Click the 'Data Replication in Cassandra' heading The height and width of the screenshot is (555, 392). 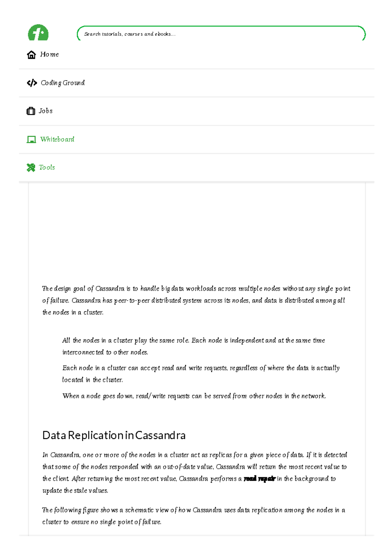tap(114, 435)
